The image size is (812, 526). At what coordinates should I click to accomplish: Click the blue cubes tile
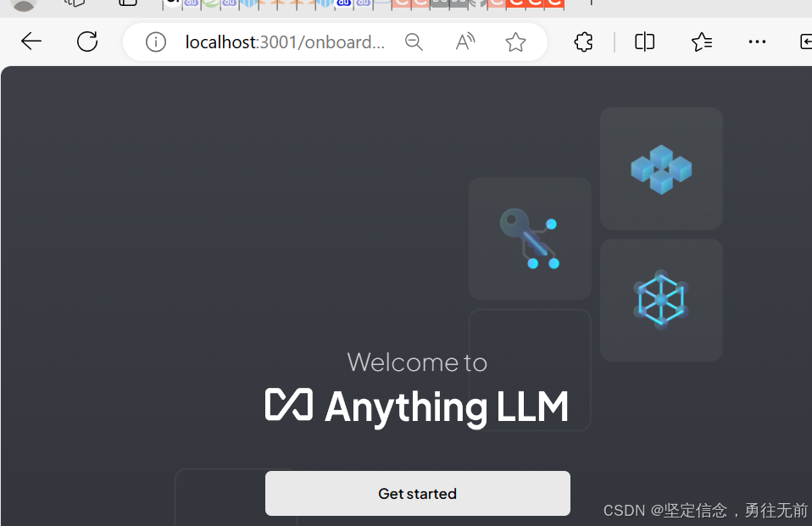click(661, 169)
